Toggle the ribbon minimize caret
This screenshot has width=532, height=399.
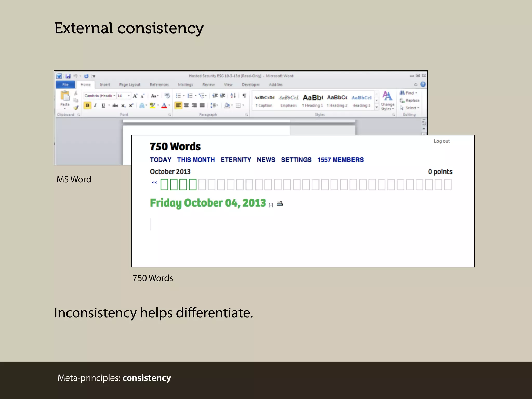tap(416, 85)
